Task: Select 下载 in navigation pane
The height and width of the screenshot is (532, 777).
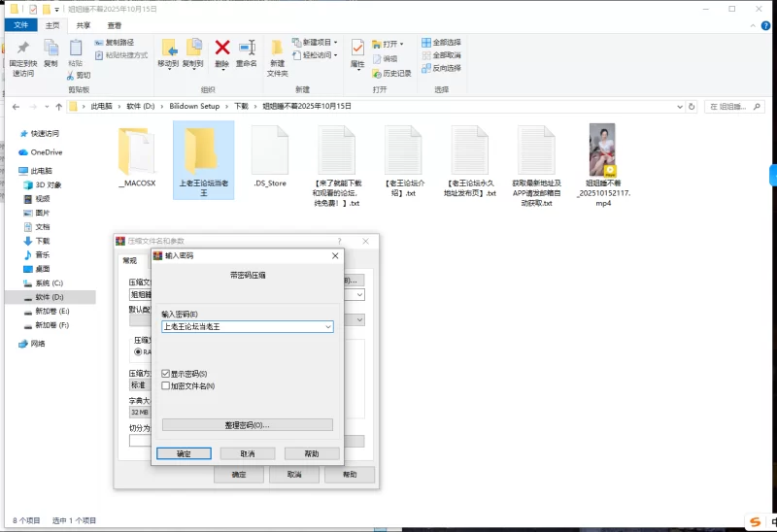Action: point(37,241)
